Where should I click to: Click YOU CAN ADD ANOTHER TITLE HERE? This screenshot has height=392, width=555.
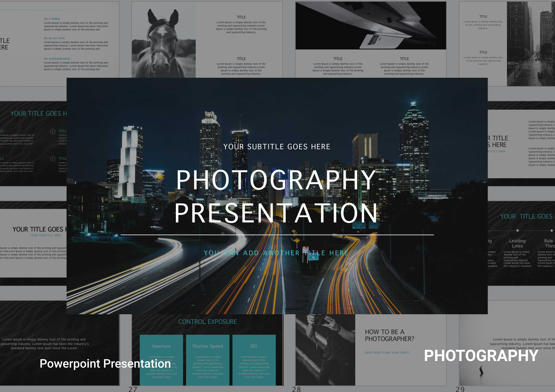point(276,253)
